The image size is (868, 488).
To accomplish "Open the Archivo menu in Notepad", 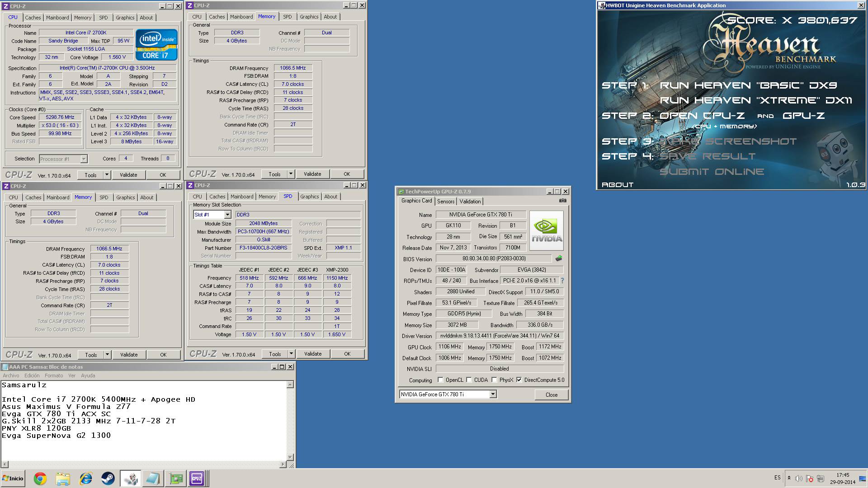I will pos(11,375).
